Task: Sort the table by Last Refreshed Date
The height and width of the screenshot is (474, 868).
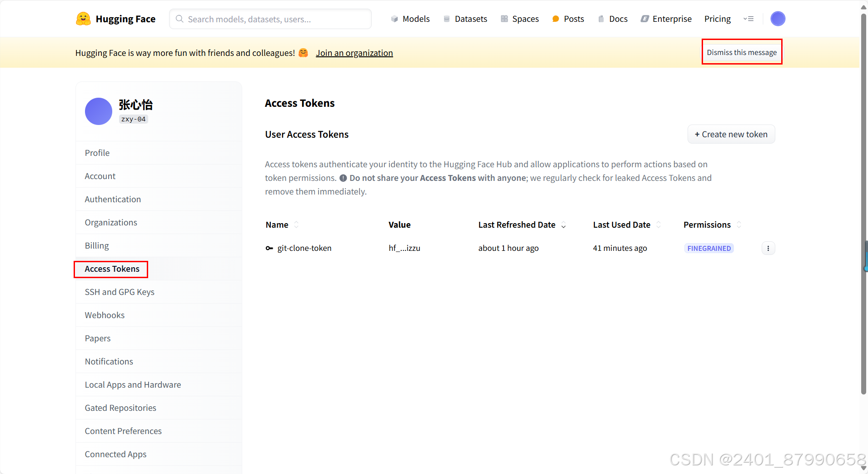Action: coord(564,225)
